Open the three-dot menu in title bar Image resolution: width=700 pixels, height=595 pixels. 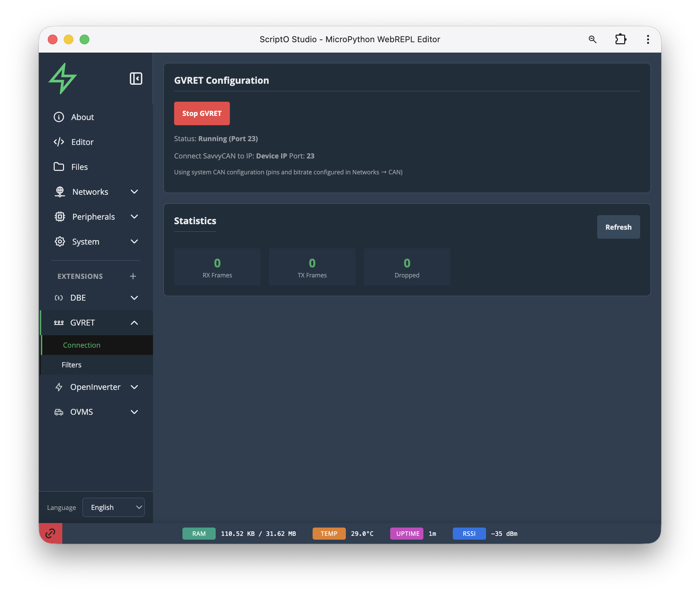[x=648, y=39]
